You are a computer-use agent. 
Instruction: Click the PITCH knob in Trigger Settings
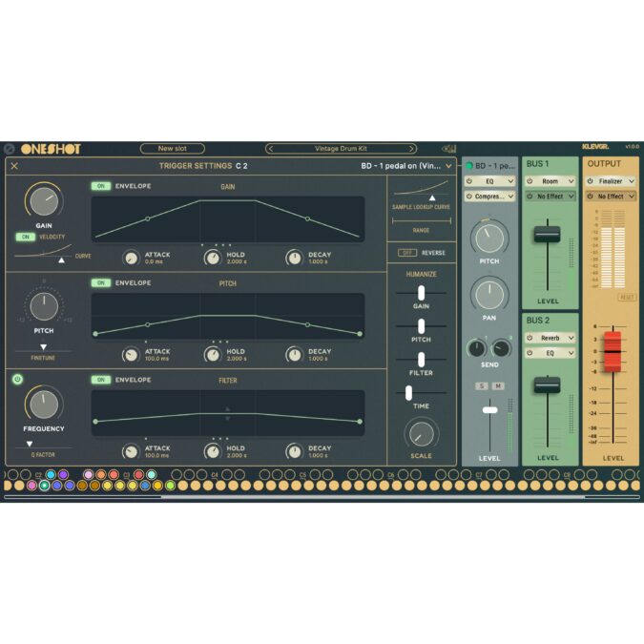click(44, 306)
